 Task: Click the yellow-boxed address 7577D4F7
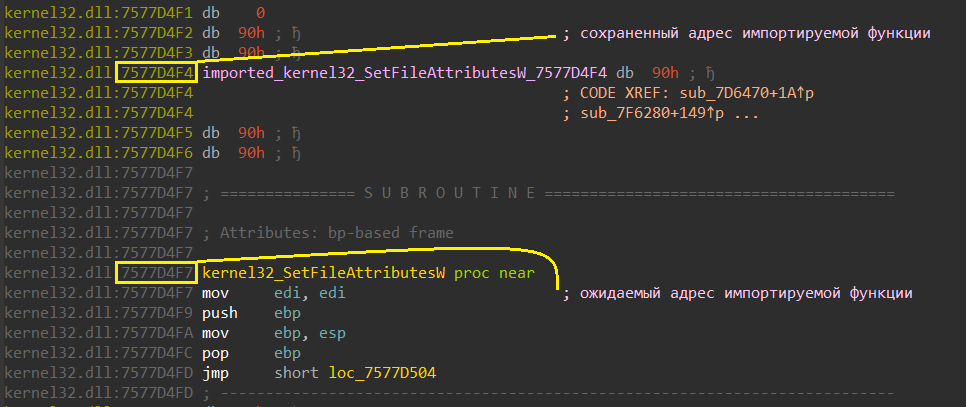(x=157, y=273)
